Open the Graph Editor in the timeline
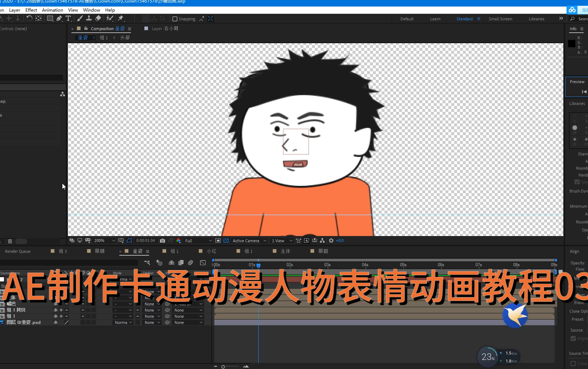 pyautogui.click(x=203, y=262)
